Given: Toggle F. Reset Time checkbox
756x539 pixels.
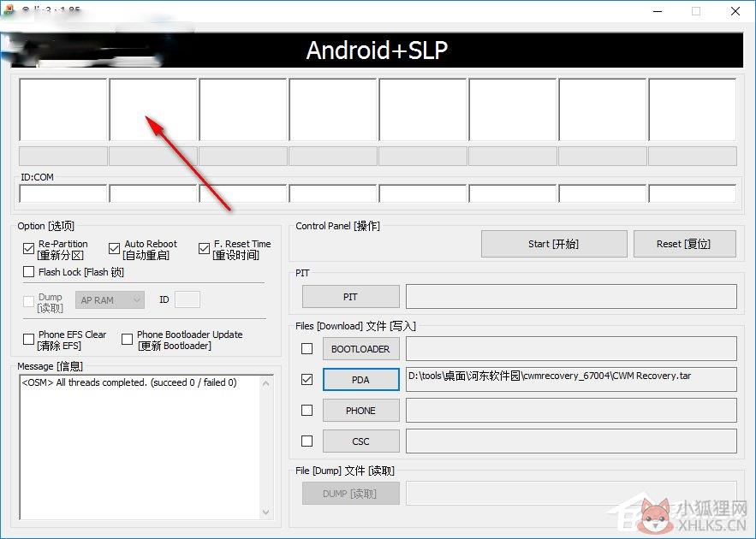Looking at the screenshot, I should click(x=204, y=249).
